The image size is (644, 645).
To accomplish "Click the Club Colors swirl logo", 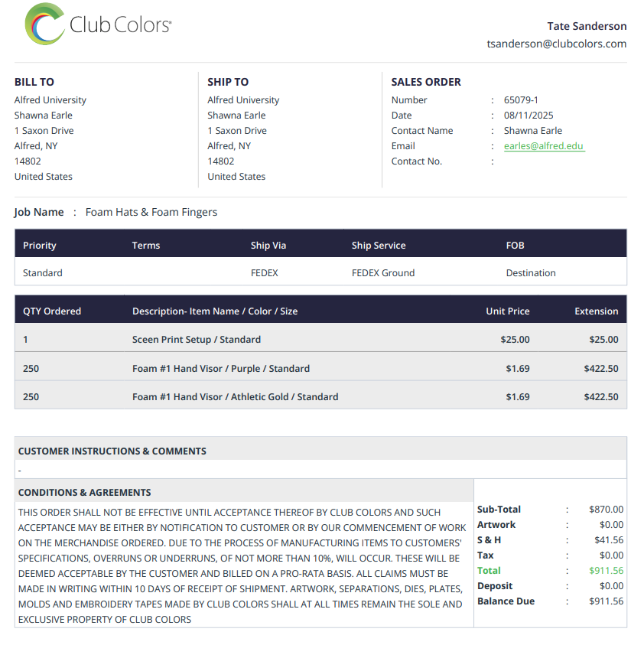I will 44,24.
